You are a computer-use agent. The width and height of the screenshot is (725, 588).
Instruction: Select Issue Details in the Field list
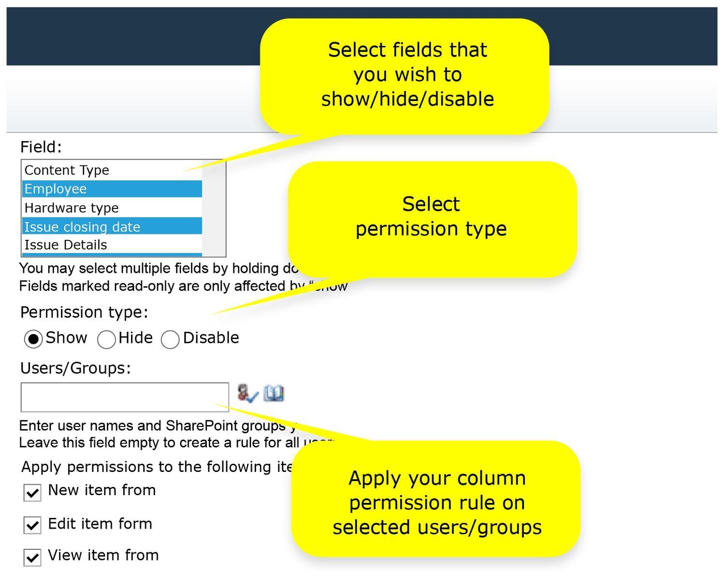click(66, 245)
